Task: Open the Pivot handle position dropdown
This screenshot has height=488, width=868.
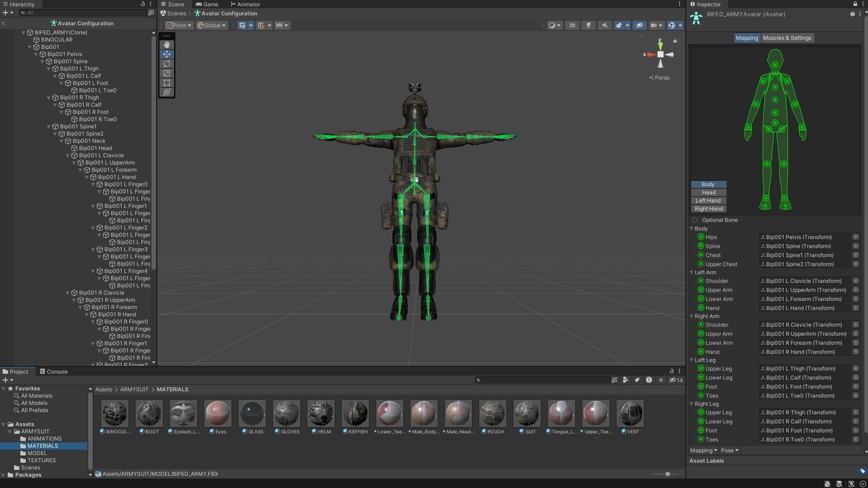Action: point(179,25)
